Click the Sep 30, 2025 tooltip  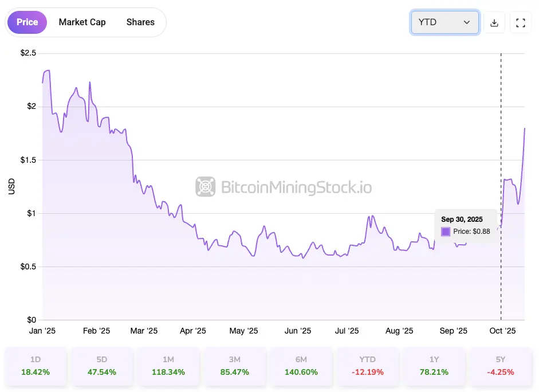coord(465,225)
